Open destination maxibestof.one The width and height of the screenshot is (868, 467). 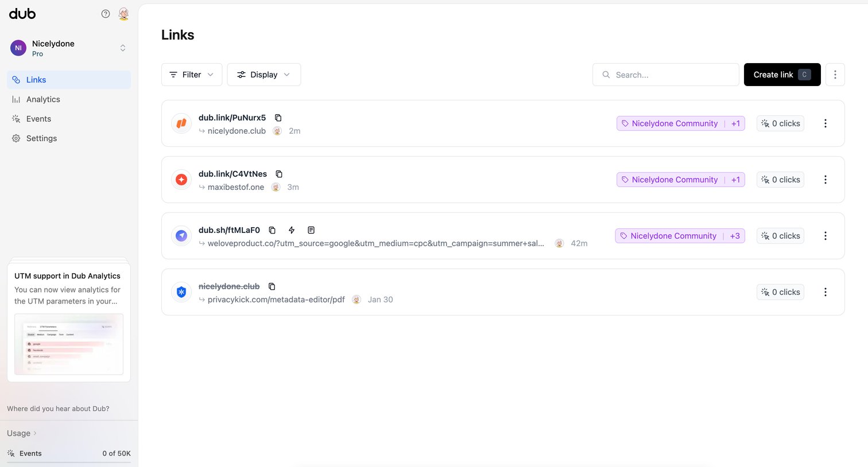[x=236, y=187]
